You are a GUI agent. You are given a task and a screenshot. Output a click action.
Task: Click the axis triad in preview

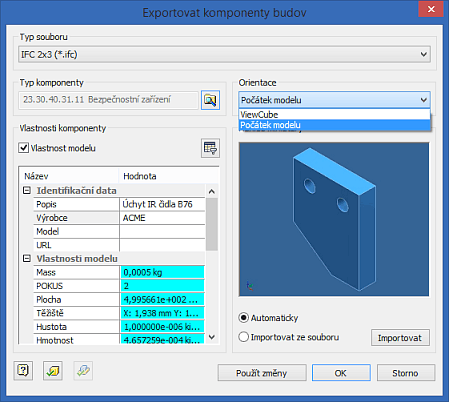[250, 286]
